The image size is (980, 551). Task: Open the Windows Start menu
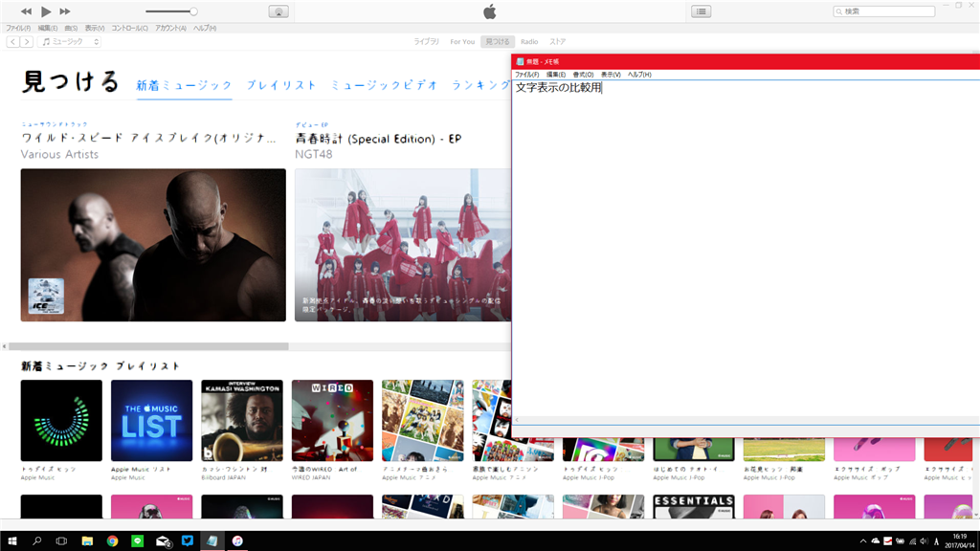tap(11, 541)
